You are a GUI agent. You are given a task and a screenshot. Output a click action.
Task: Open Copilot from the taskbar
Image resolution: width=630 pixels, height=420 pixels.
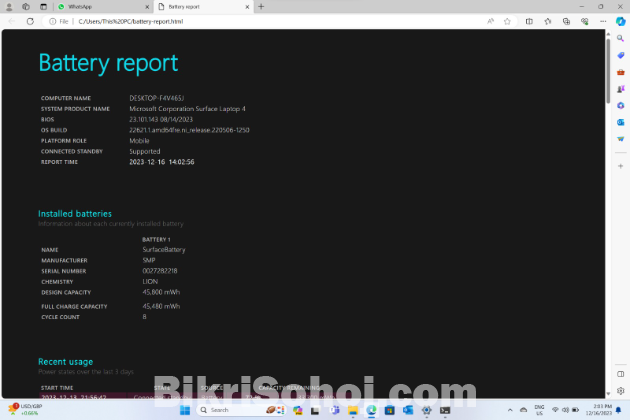coord(297,410)
